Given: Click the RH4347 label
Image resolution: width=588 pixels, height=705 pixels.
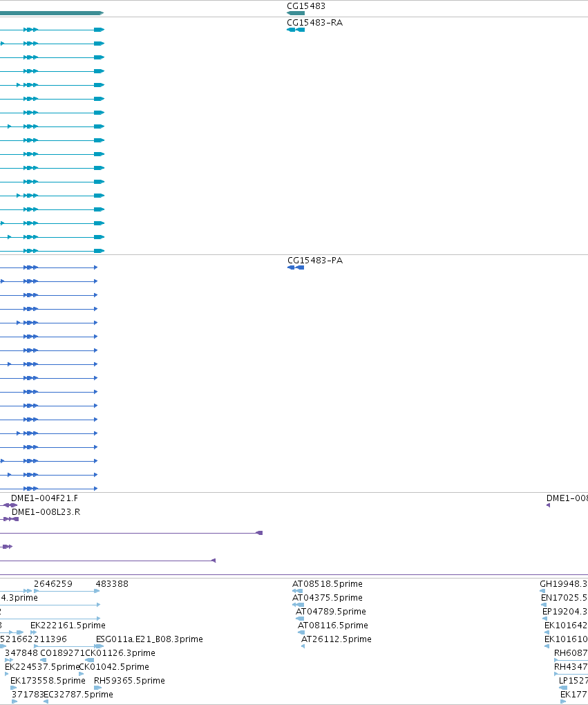Looking at the screenshot, I should 571,666.
